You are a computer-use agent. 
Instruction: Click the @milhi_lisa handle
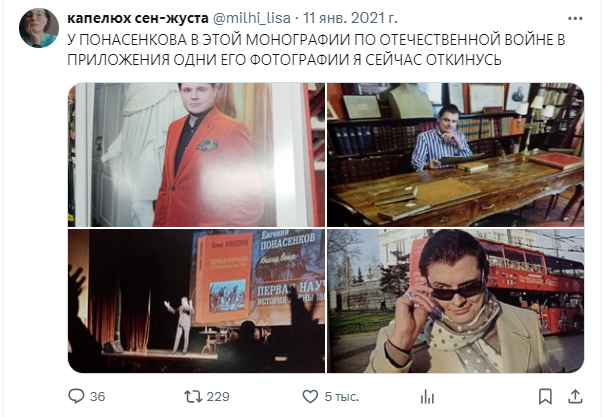[252, 18]
